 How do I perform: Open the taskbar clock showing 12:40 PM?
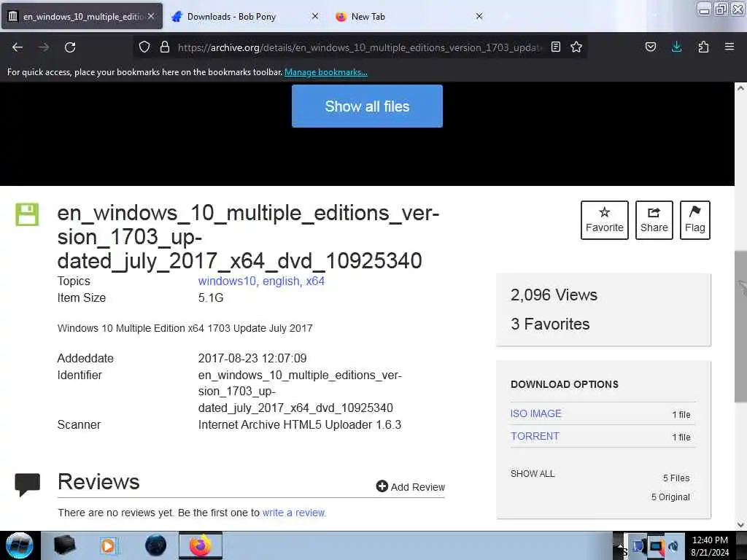pyautogui.click(x=709, y=546)
